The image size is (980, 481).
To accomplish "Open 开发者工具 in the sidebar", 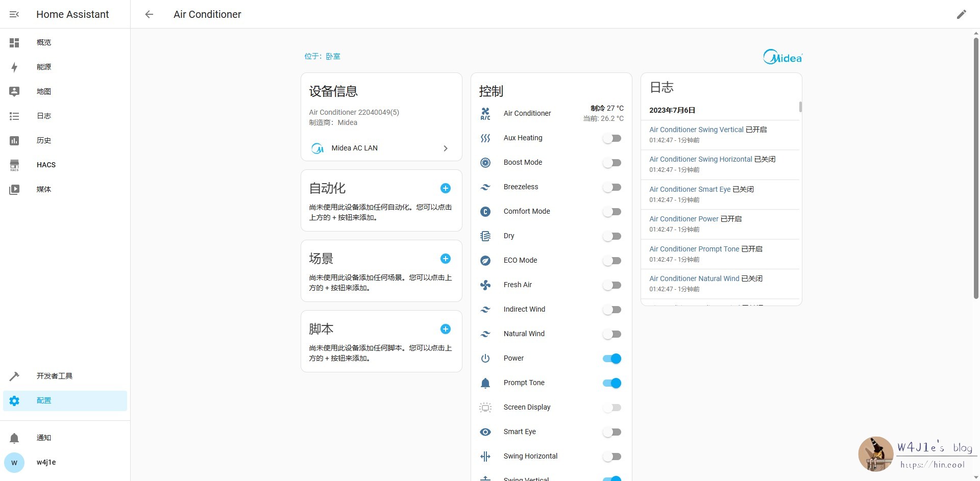I will [x=54, y=376].
